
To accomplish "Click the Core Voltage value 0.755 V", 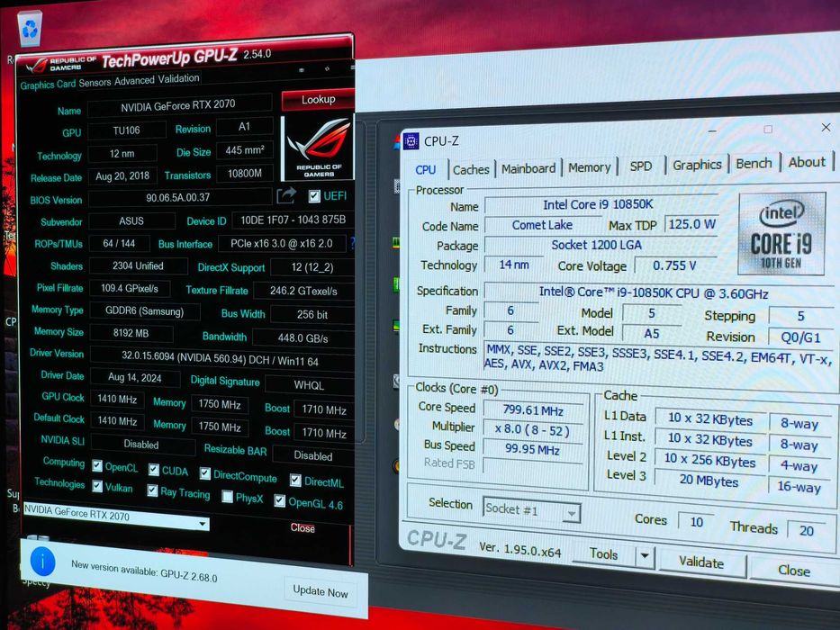I will 674,265.
